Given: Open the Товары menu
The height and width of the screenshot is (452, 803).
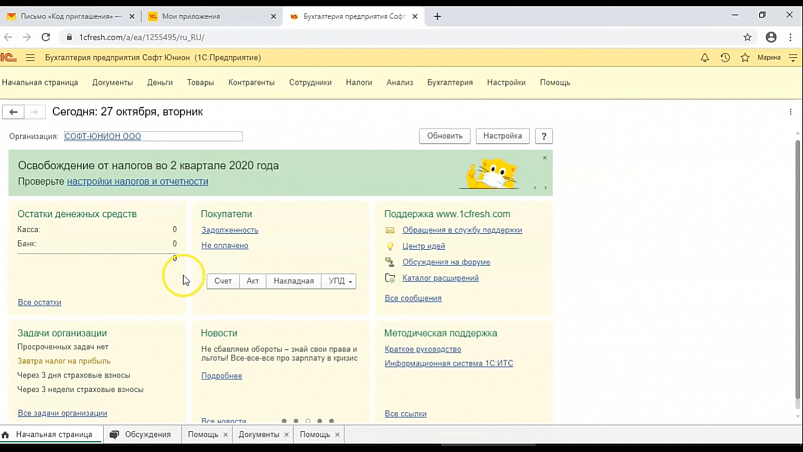Looking at the screenshot, I should 200,82.
